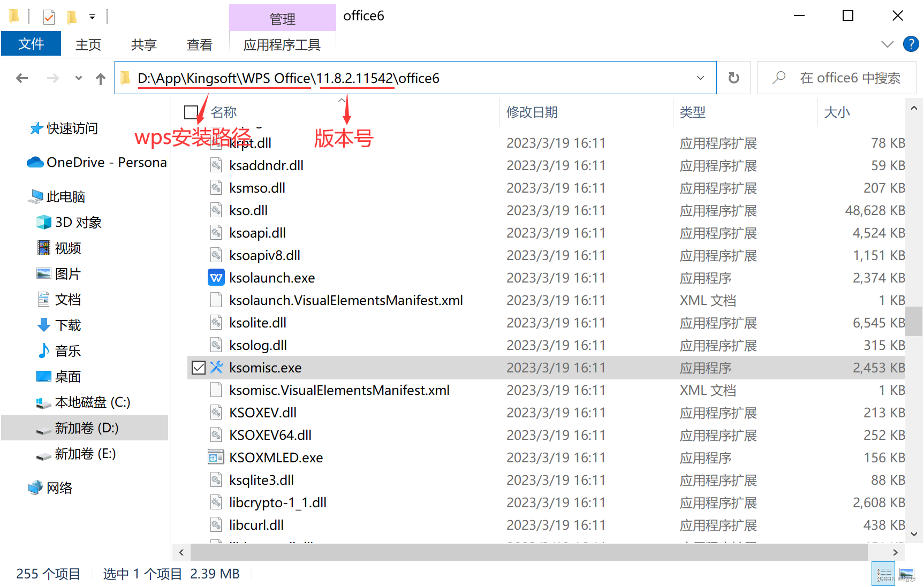Open the 应用程序工具 tab
Image resolution: width=924 pixels, height=587 pixels.
pos(282,44)
